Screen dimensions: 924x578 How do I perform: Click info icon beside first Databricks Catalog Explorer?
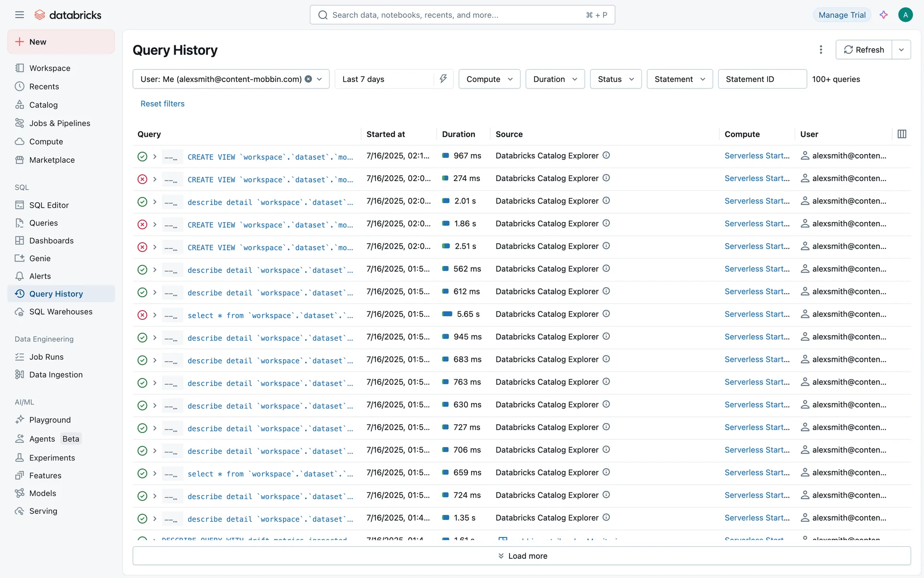click(x=606, y=155)
